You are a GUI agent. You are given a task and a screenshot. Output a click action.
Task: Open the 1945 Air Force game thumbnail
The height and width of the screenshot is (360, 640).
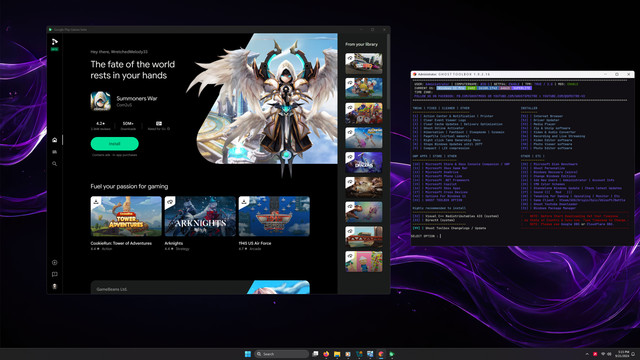point(274,216)
